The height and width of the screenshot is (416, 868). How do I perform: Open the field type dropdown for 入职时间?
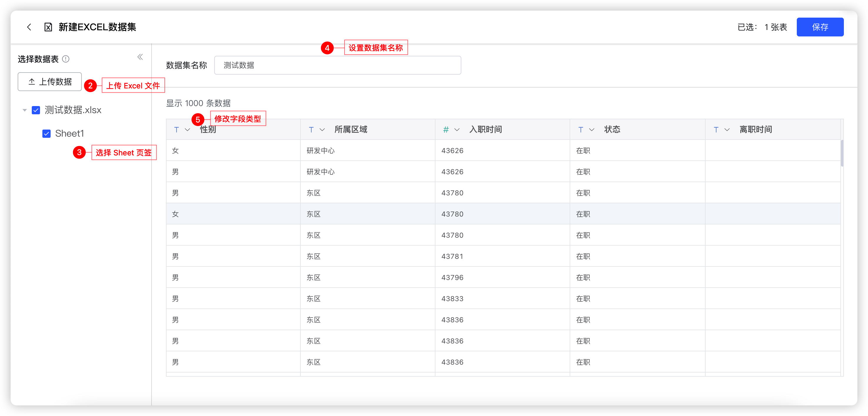457,129
